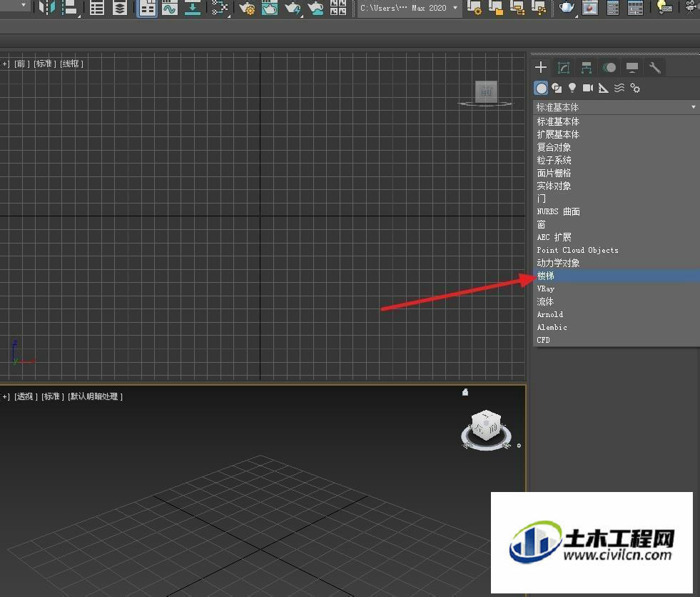The width and height of the screenshot is (700, 597).
Task: Choose 扩展基本体 from the list
Action: 617,134
